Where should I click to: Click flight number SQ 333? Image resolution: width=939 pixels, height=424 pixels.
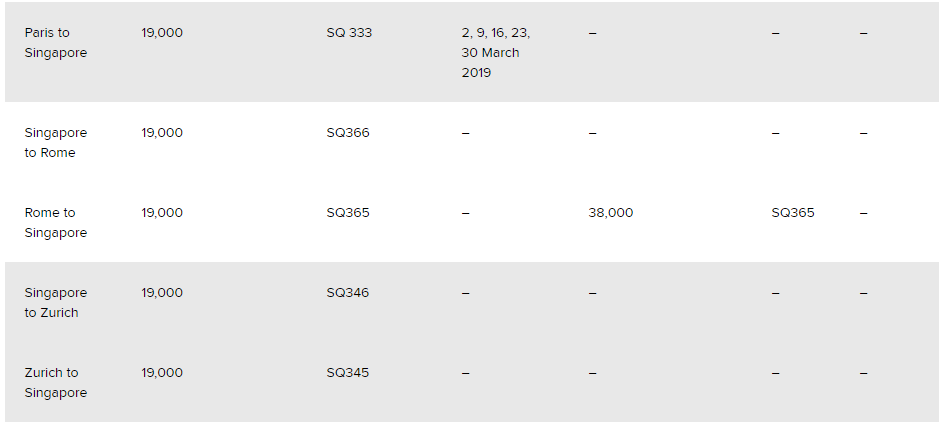click(349, 33)
